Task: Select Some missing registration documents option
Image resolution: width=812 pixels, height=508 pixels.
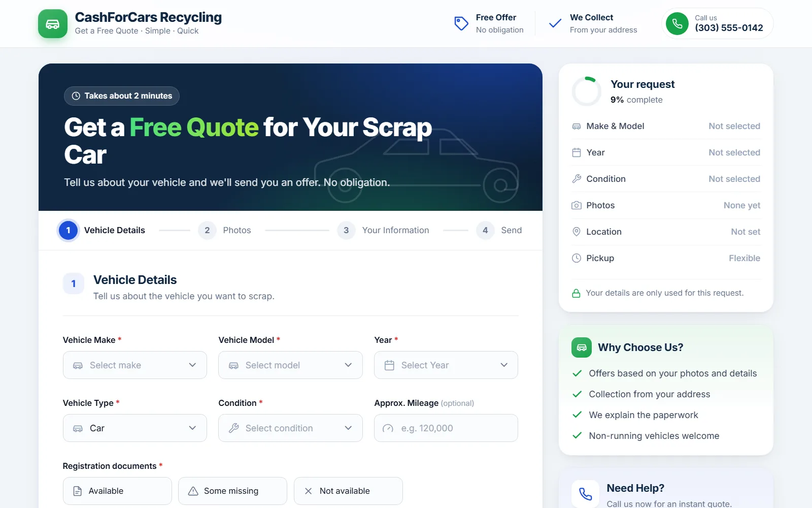Action: pos(232,491)
